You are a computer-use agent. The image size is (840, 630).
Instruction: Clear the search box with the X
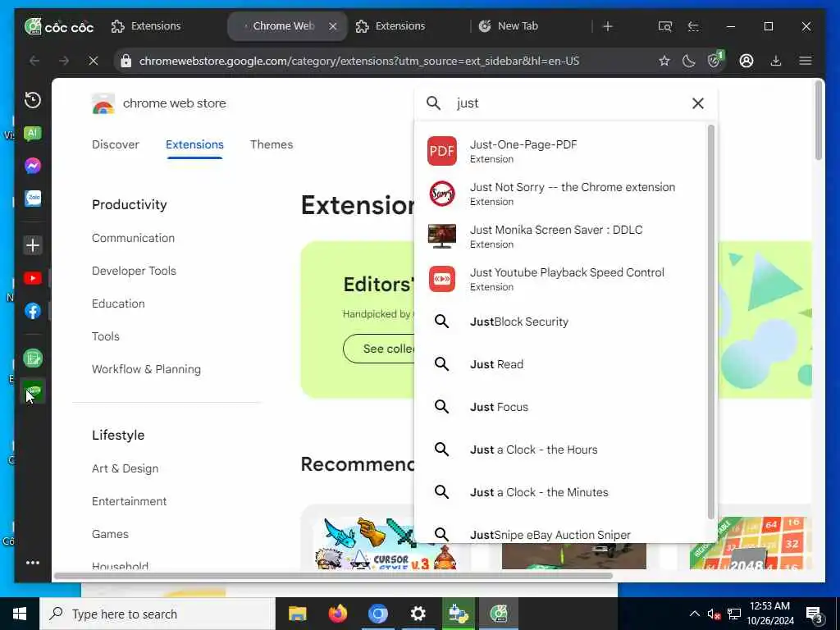[697, 103]
